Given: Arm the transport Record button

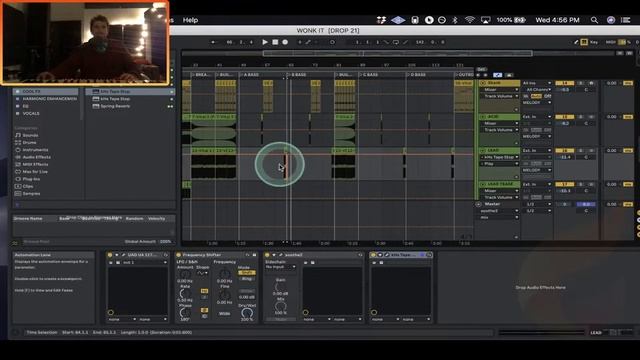Looking at the screenshot, I should point(285,42).
